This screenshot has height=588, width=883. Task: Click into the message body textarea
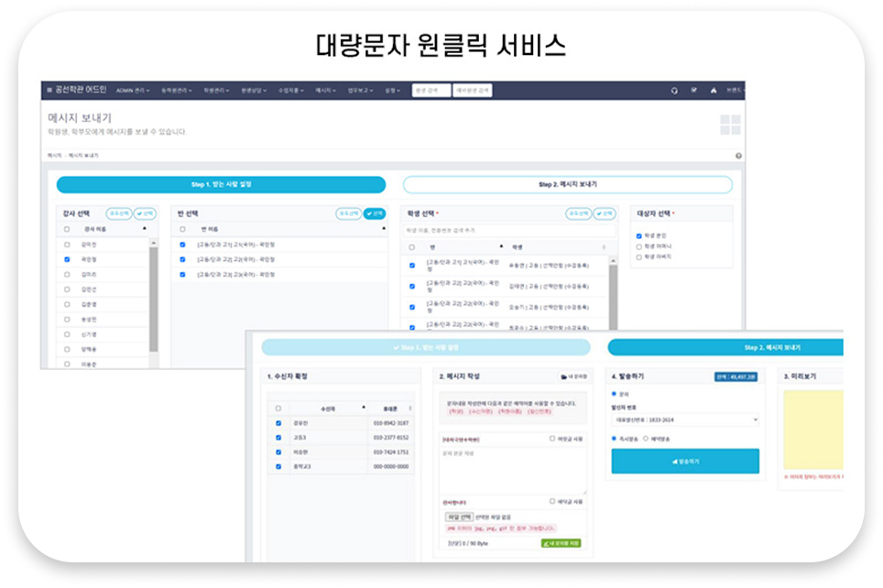pyautogui.click(x=513, y=470)
